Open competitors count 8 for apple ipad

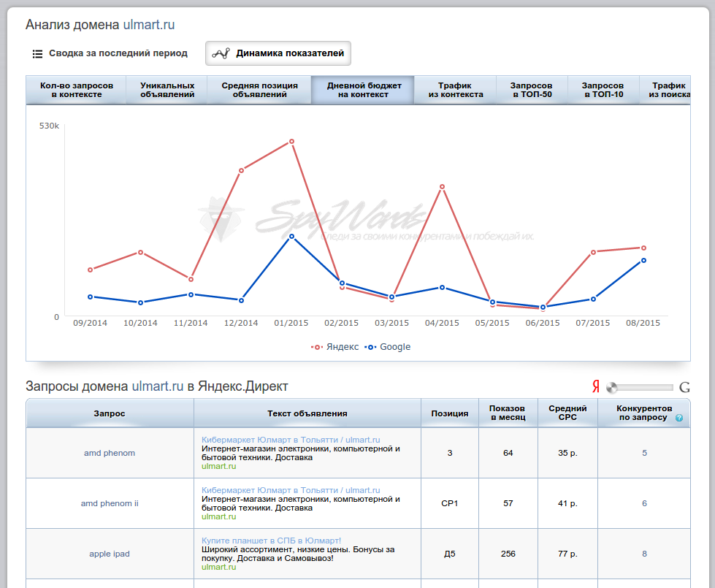(644, 554)
